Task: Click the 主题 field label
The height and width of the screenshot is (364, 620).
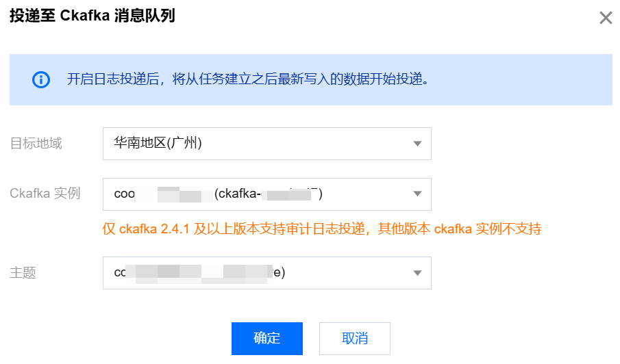Action: [x=23, y=273]
